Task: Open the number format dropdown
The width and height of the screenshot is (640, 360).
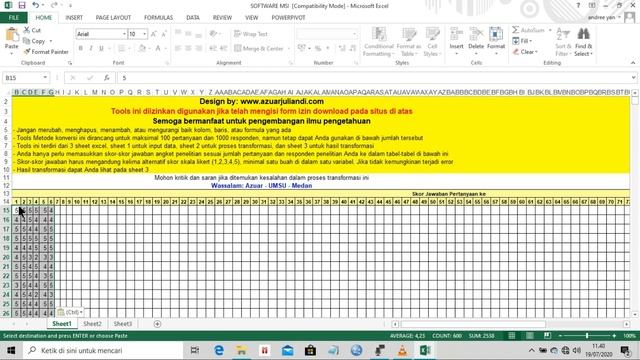Action: 354,34
